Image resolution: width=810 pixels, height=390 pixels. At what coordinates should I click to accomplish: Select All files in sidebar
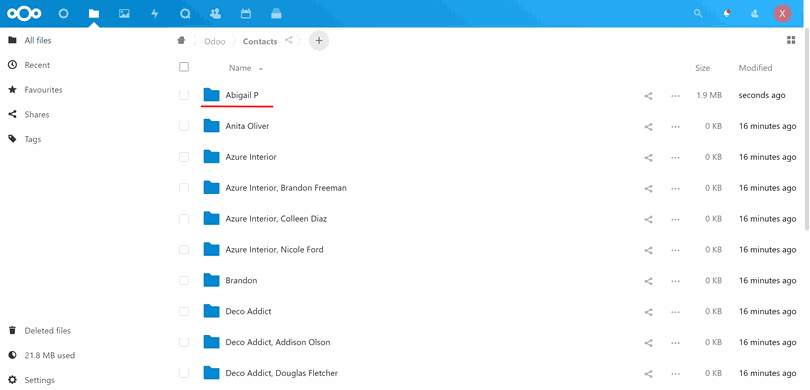click(38, 40)
